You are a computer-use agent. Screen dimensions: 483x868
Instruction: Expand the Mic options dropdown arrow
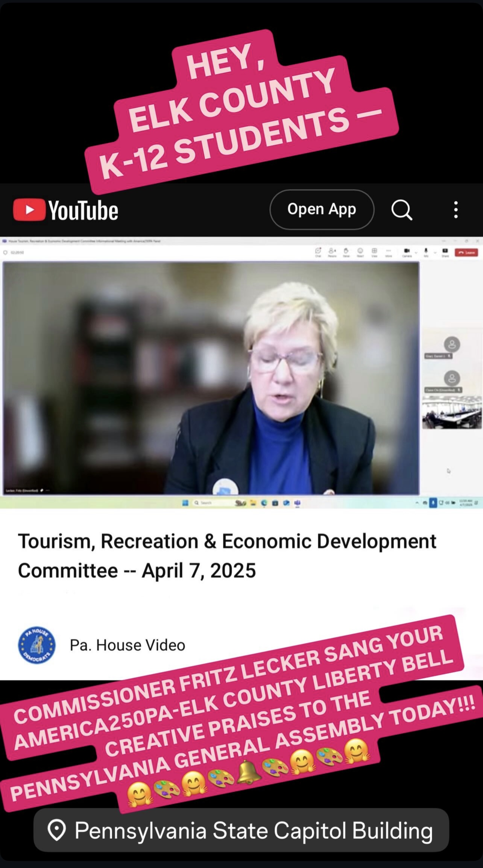(435, 253)
